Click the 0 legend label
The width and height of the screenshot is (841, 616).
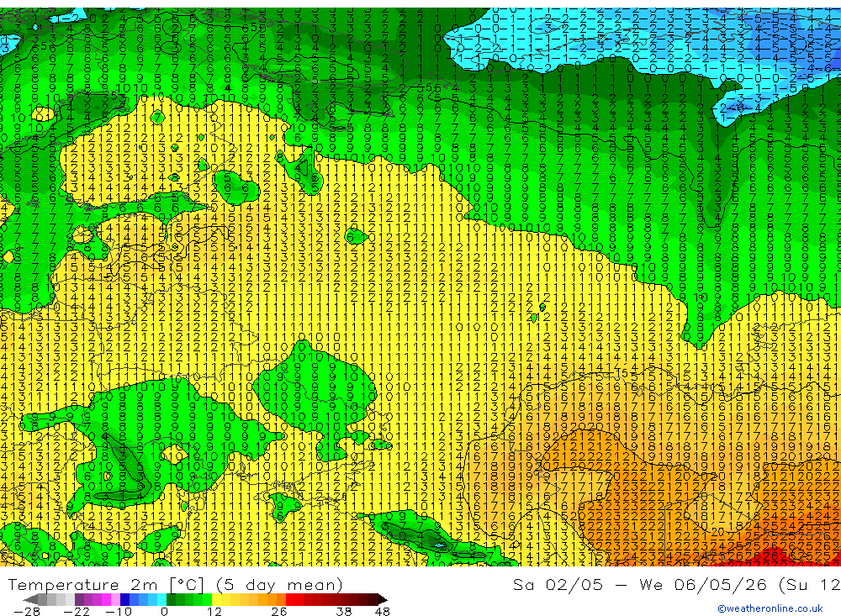(x=164, y=612)
